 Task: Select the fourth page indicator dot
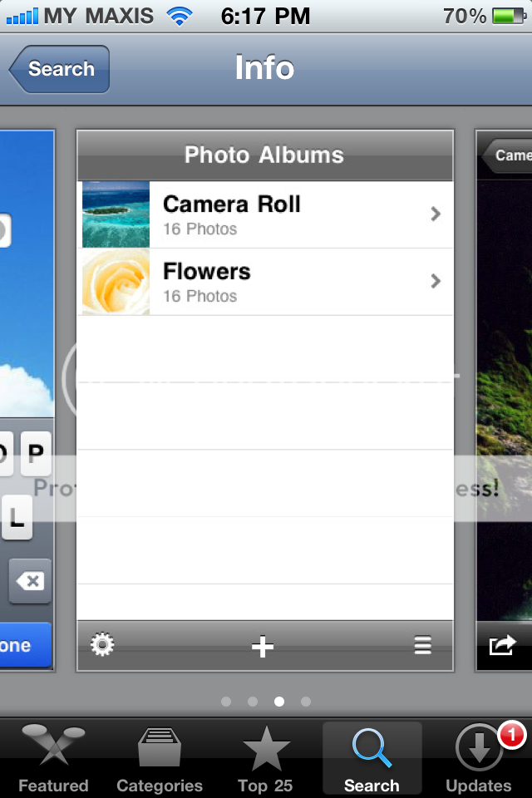305,702
